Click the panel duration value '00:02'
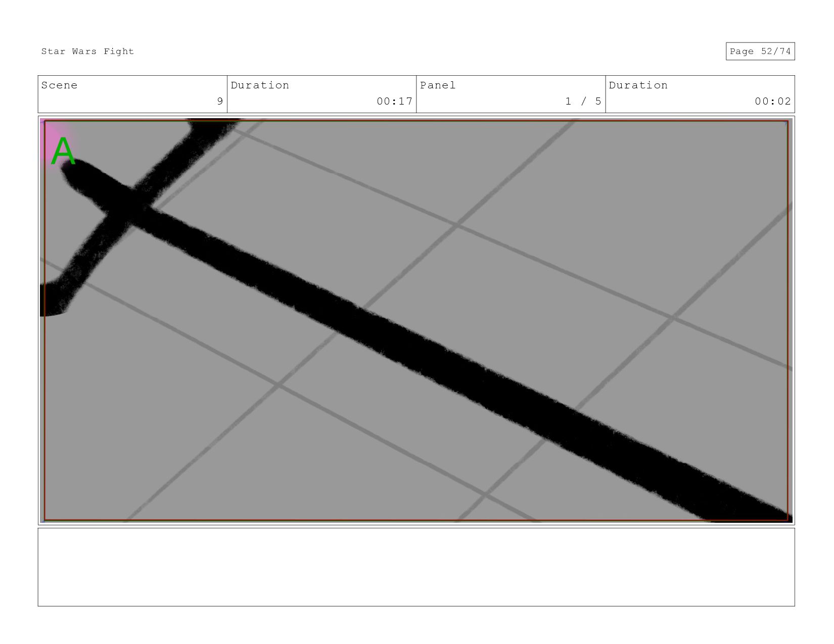The image size is (834, 644). (773, 101)
